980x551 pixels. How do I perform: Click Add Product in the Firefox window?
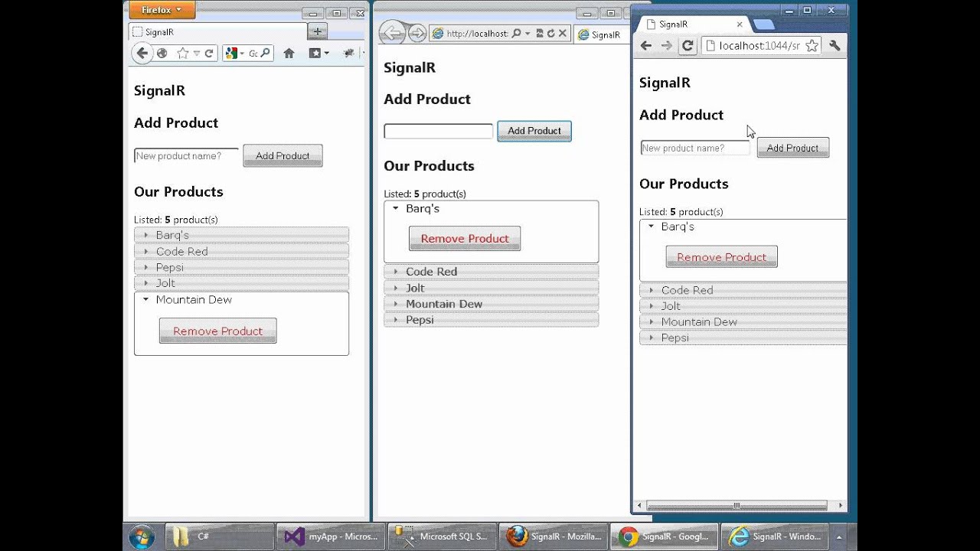tap(283, 155)
